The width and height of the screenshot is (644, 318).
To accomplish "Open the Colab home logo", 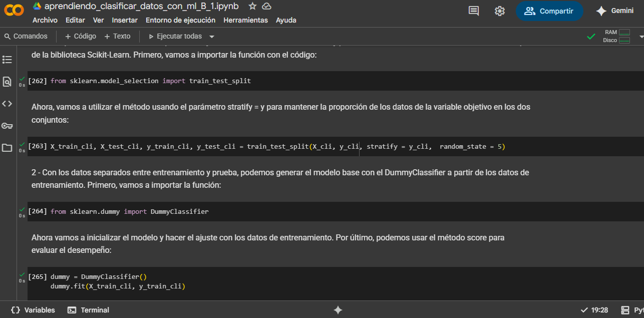I will (14, 11).
